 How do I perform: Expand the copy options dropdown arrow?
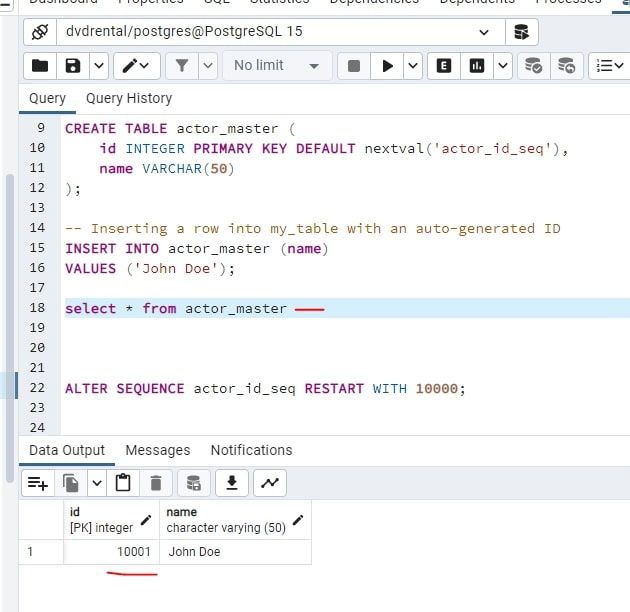(97, 483)
